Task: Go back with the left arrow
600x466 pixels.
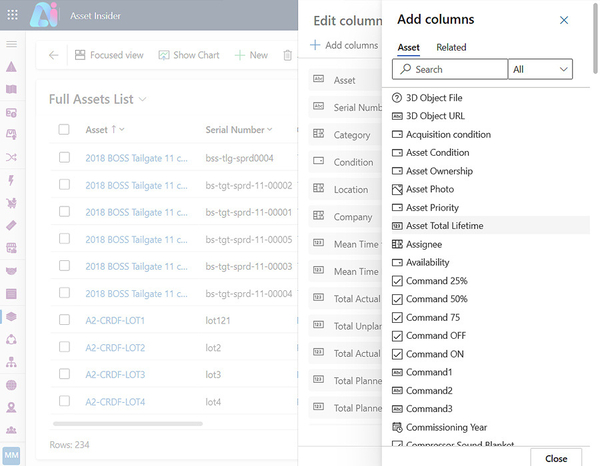Action: (54, 55)
